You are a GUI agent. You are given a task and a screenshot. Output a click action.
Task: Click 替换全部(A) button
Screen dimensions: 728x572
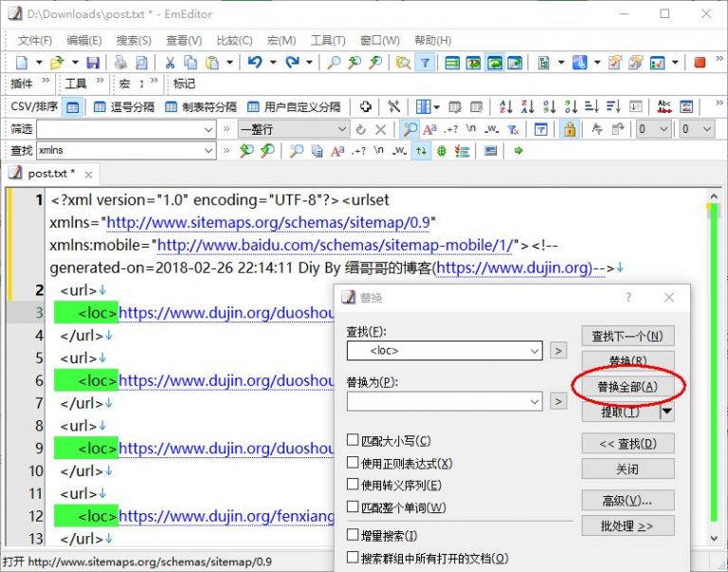pyautogui.click(x=628, y=387)
